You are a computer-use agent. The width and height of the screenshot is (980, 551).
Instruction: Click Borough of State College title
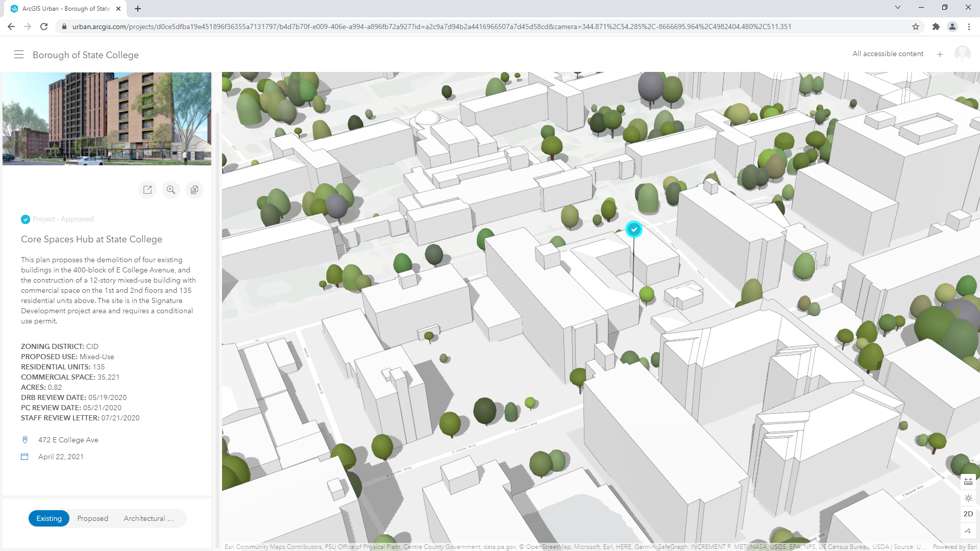point(86,55)
